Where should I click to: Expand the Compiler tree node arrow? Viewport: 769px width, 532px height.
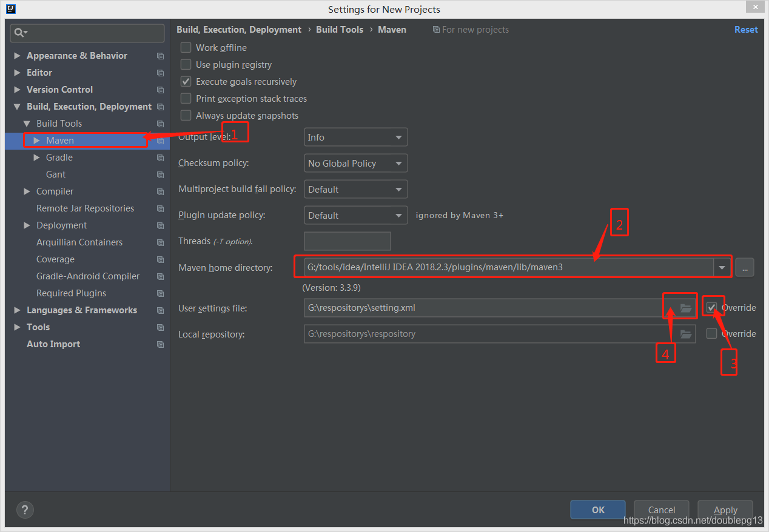click(x=27, y=191)
